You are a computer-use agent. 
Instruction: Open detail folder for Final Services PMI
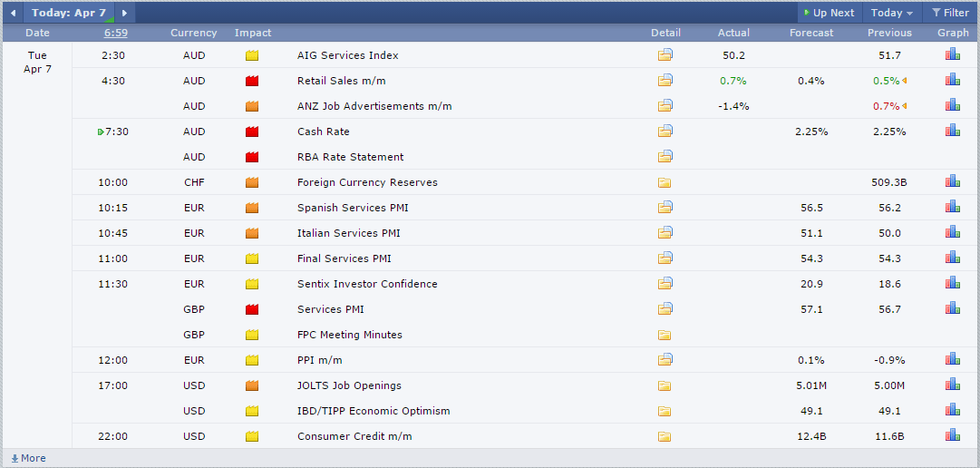[x=665, y=258]
